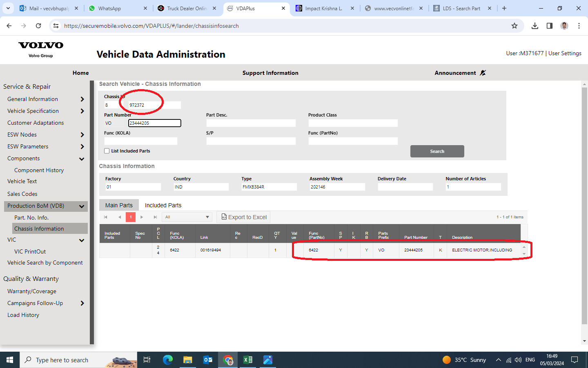Screen dimensions: 588x368
Task: Expand the General Information menu chevron
Action: click(82, 99)
